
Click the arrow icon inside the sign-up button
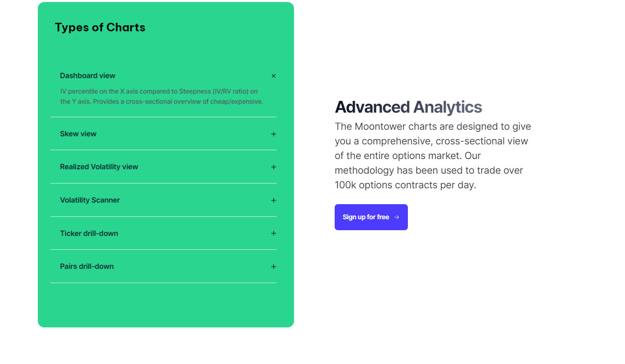click(x=396, y=218)
